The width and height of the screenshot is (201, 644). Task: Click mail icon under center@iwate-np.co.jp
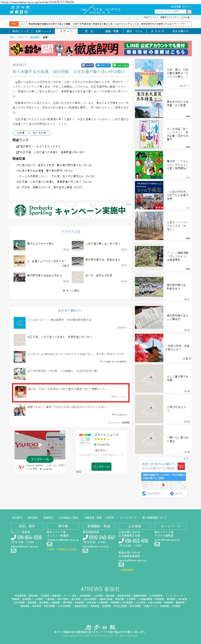tap(157, 544)
